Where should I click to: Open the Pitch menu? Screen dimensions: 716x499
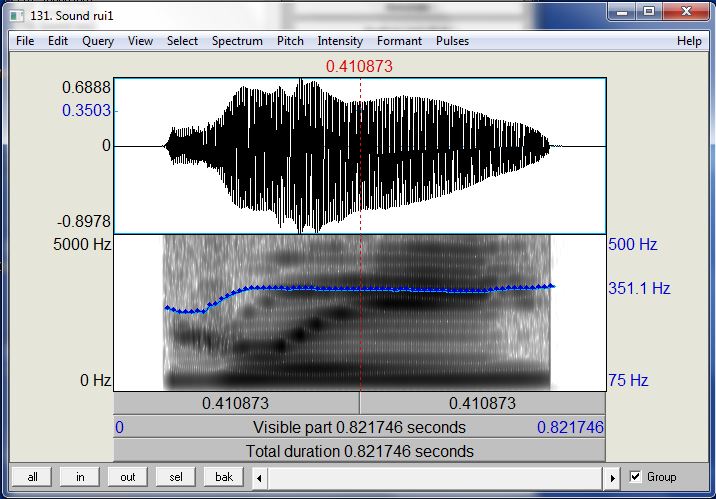point(290,41)
